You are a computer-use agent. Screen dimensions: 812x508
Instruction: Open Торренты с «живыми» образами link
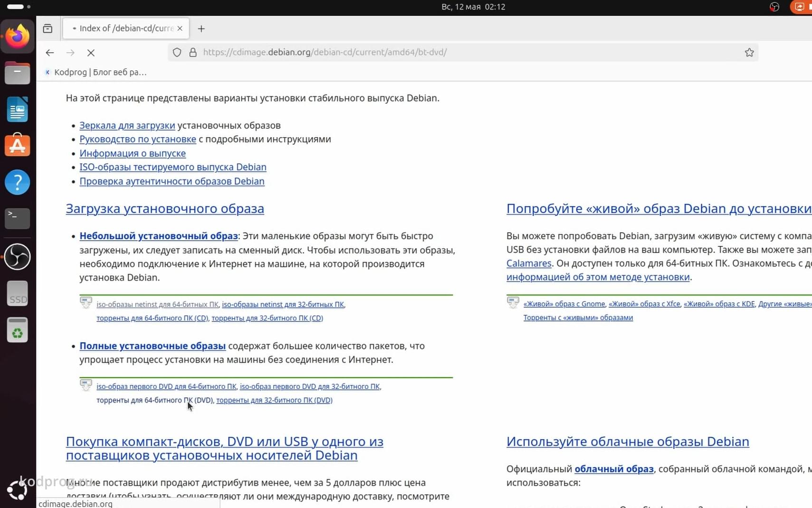(578, 318)
